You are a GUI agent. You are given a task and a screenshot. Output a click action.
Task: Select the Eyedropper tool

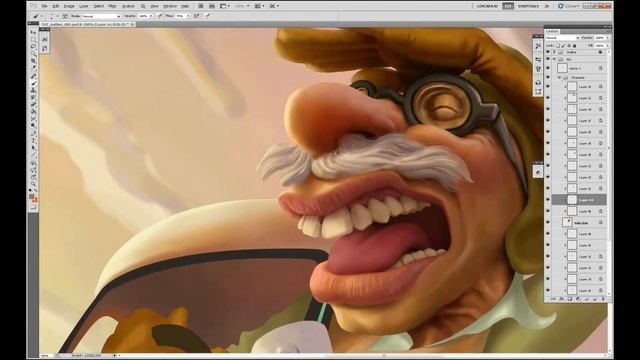(x=33, y=68)
